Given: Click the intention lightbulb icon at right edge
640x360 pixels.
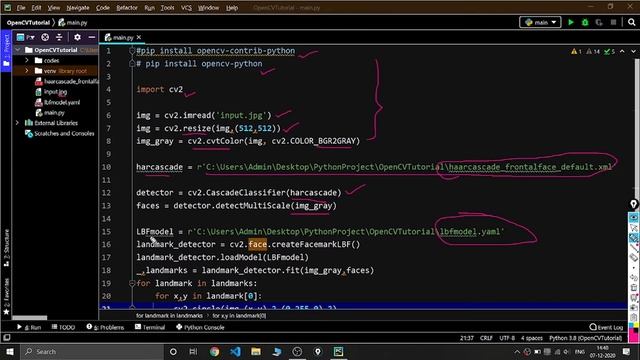Looking at the screenshot, I should (633, 204).
